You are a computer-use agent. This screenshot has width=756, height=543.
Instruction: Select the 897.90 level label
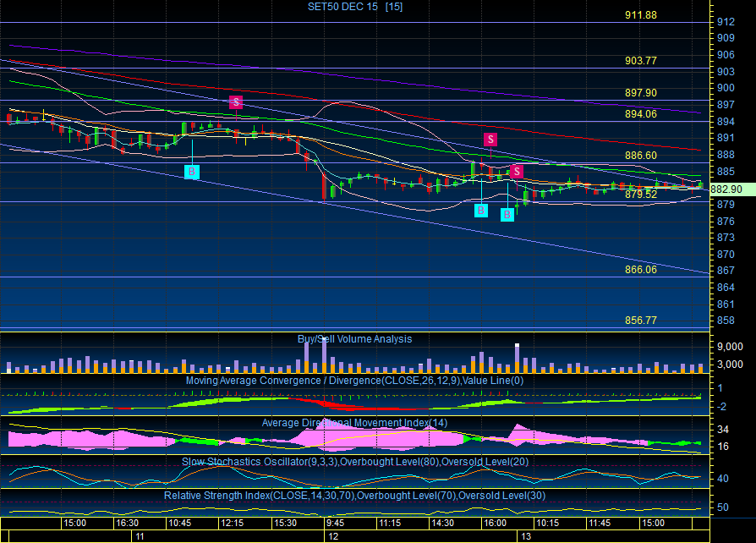(641, 92)
